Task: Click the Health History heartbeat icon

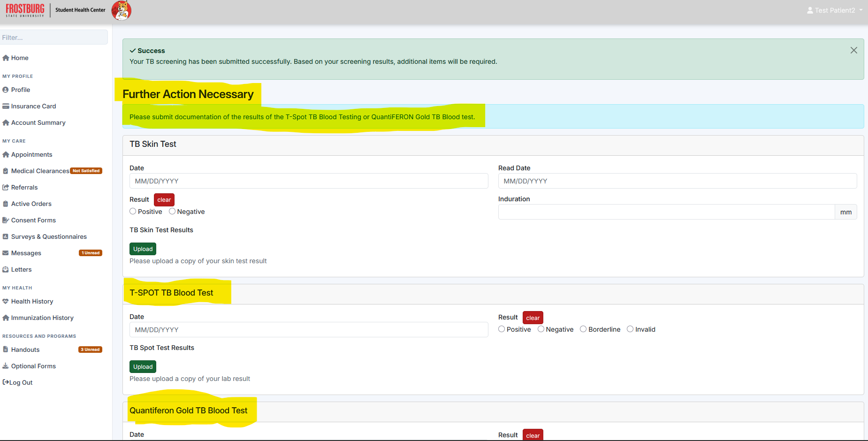Action: pyautogui.click(x=6, y=301)
